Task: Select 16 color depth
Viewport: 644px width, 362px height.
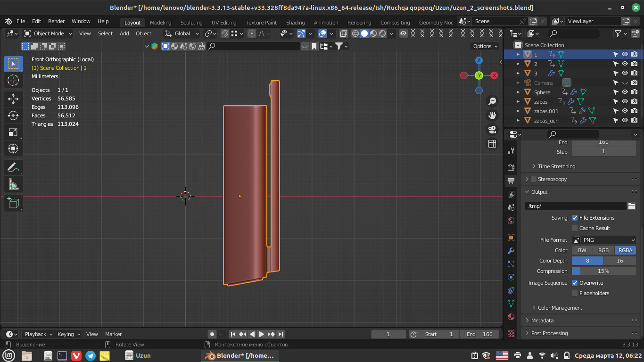Action: (x=620, y=261)
